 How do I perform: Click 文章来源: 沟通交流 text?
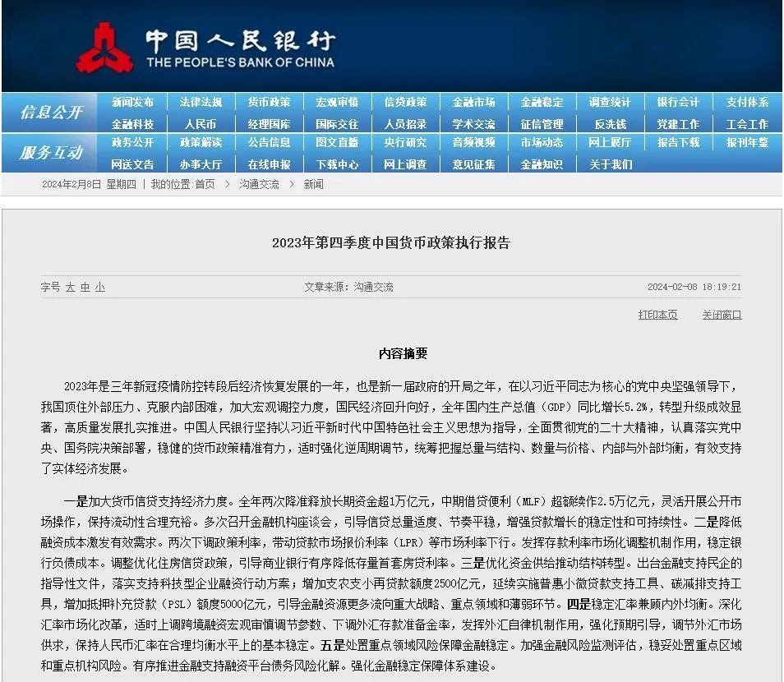pyautogui.click(x=348, y=287)
